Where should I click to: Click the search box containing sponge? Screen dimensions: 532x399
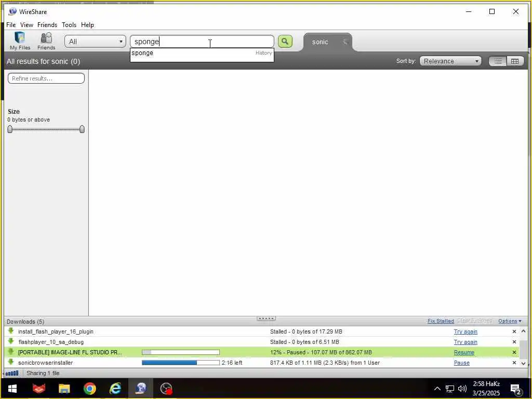coord(202,42)
